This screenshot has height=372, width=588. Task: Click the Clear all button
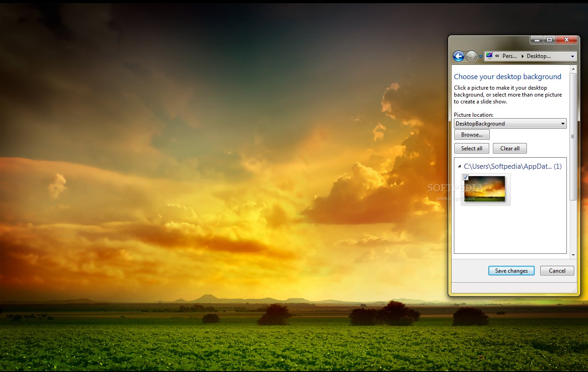[x=510, y=149]
